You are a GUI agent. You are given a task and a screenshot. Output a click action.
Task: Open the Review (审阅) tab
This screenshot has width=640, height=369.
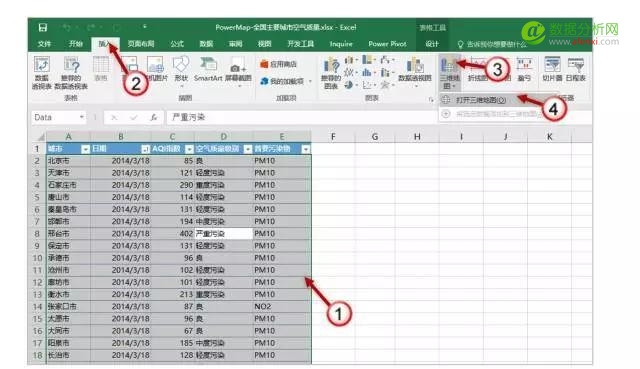(x=235, y=44)
